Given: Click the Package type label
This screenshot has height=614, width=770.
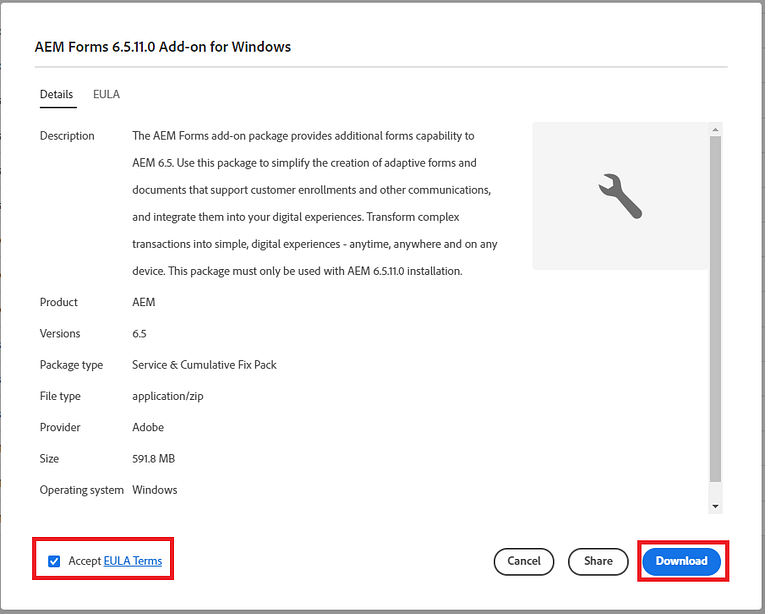Looking at the screenshot, I should pyautogui.click(x=71, y=365).
